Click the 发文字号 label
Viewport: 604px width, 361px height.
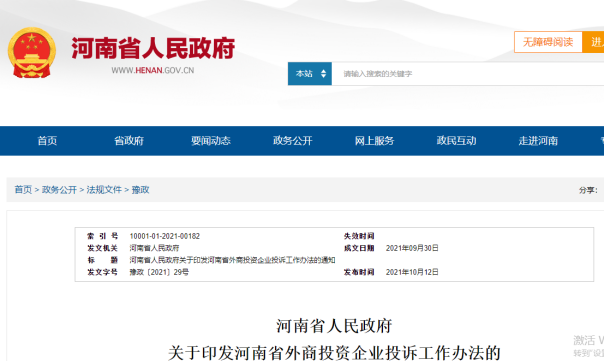point(102,272)
